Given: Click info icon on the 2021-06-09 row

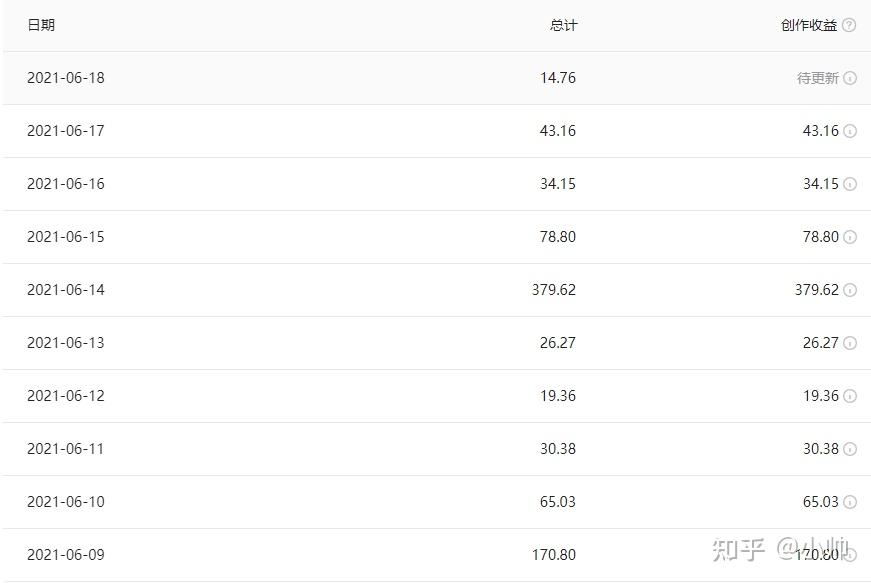Looking at the screenshot, I should point(850,555).
